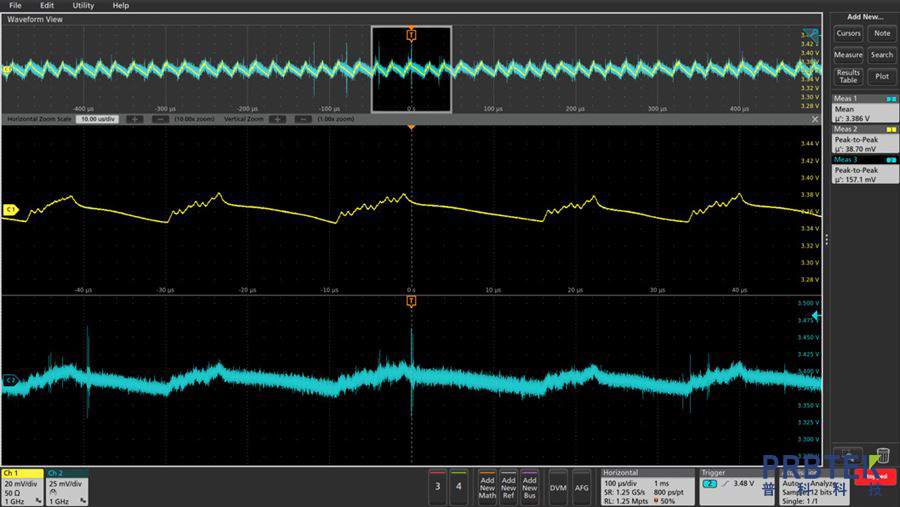Turn on channel 4
Viewport: 900px width, 507px height.
tap(459, 486)
